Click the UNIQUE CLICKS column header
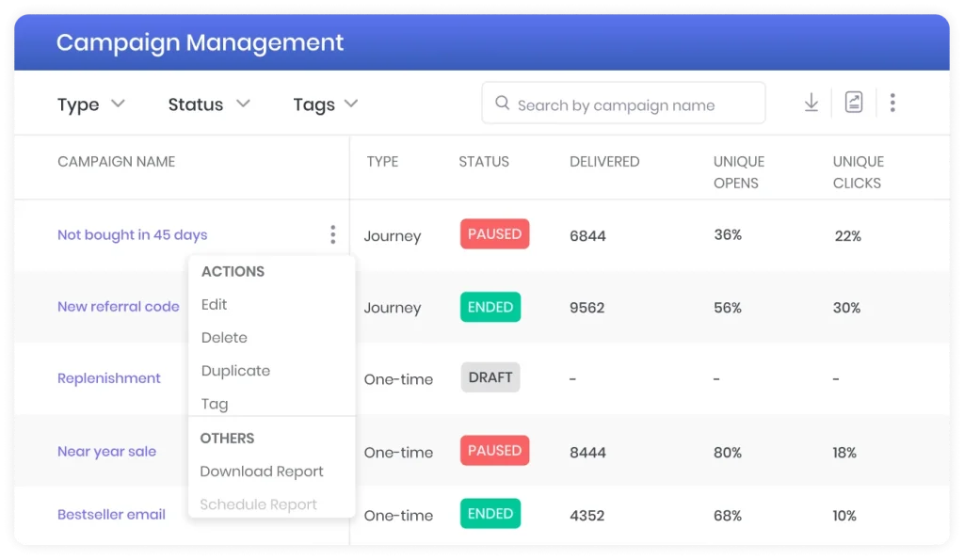This screenshot has width=964, height=560. [859, 172]
